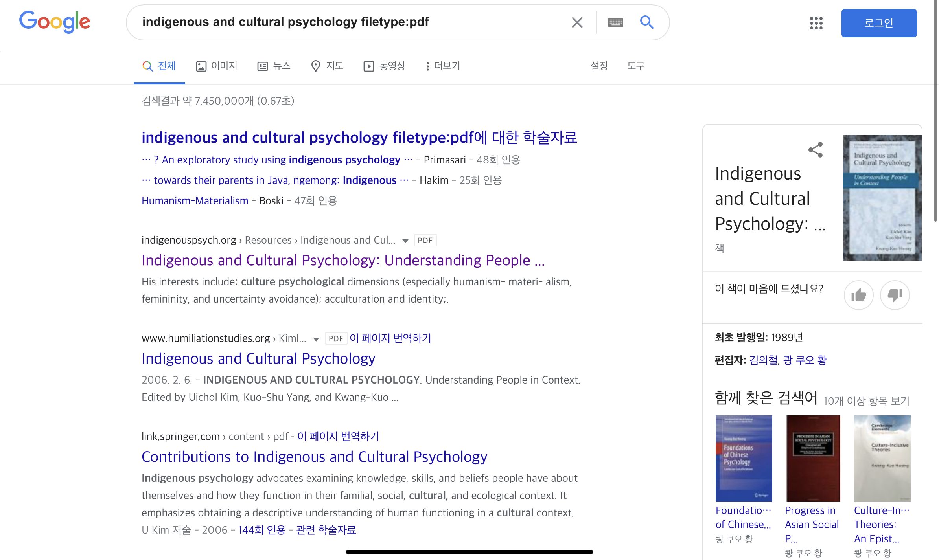Open Contributions to Indigenous and Cultural Psychology link
This screenshot has height=560, width=939.
pos(314,457)
